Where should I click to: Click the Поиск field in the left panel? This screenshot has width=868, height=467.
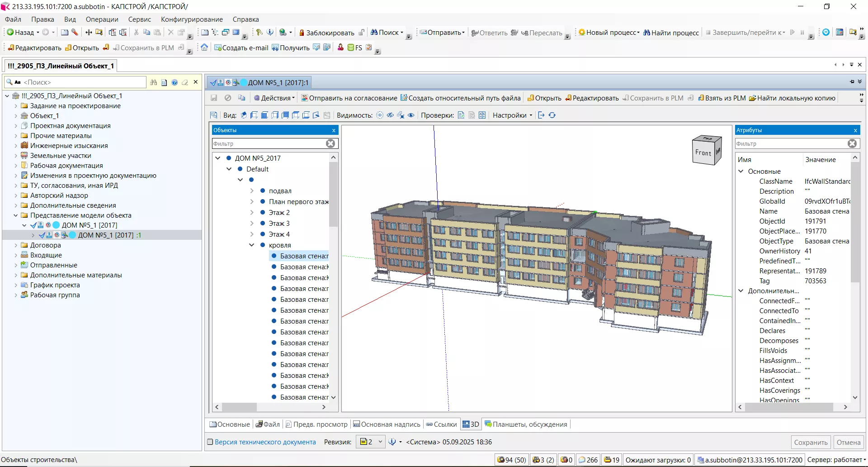[81, 82]
